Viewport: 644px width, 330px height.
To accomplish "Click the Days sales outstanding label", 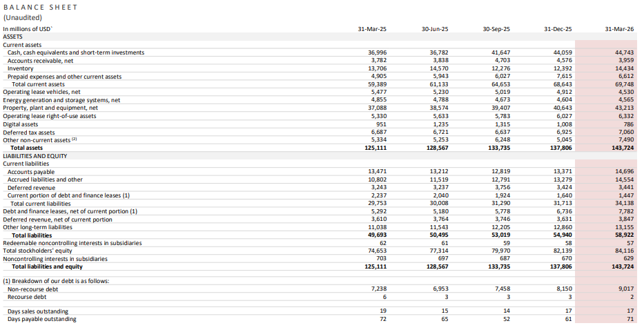I will pyautogui.click(x=38, y=311).
